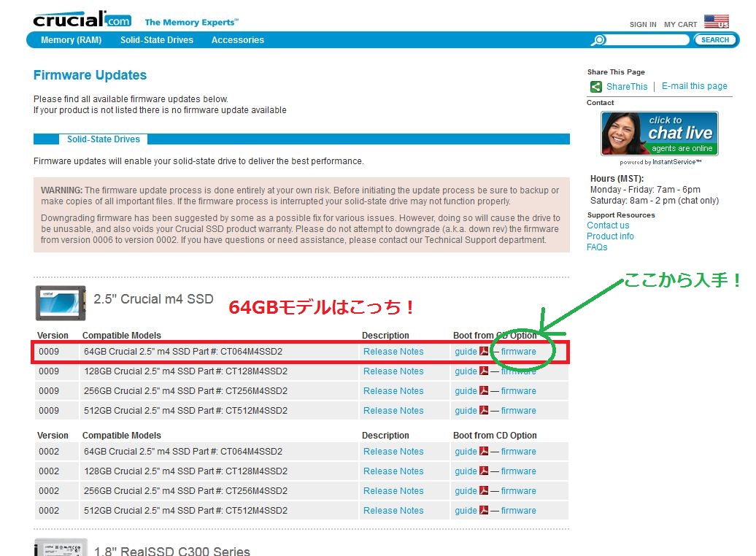The height and width of the screenshot is (556, 756).
Task: Open Release Notes for 0009 256GB
Action: click(393, 391)
